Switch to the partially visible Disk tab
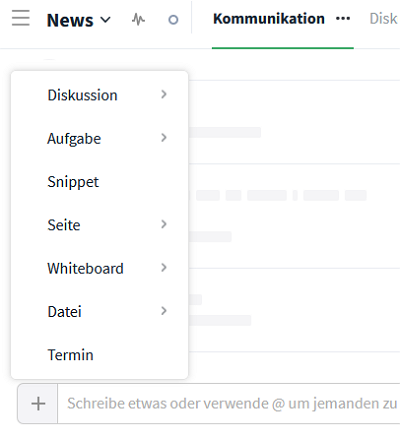Screen dimensions: 400x438 (x=384, y=19)
